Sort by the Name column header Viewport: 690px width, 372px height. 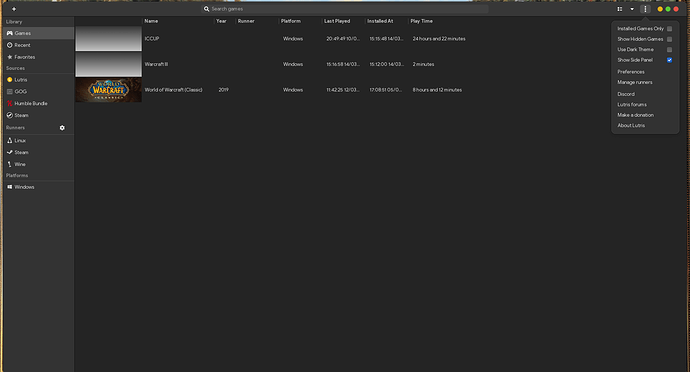pyautogui.click(x=151, y=21)
